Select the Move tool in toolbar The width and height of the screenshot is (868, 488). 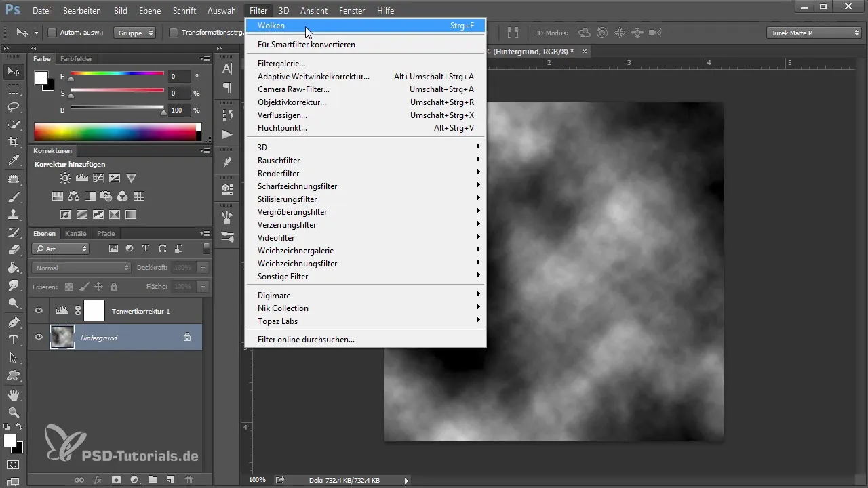[x=14, y=71]
